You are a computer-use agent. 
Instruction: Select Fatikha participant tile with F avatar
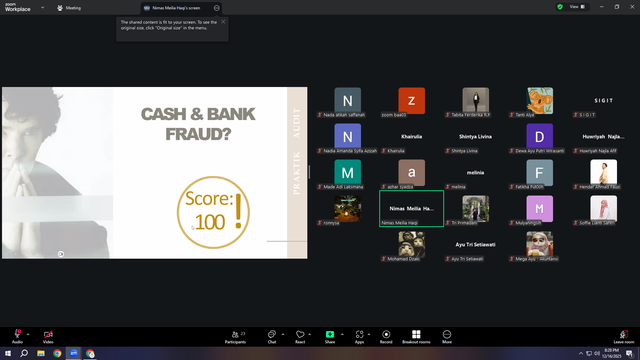pyautogui.click(x=540, y=174)
